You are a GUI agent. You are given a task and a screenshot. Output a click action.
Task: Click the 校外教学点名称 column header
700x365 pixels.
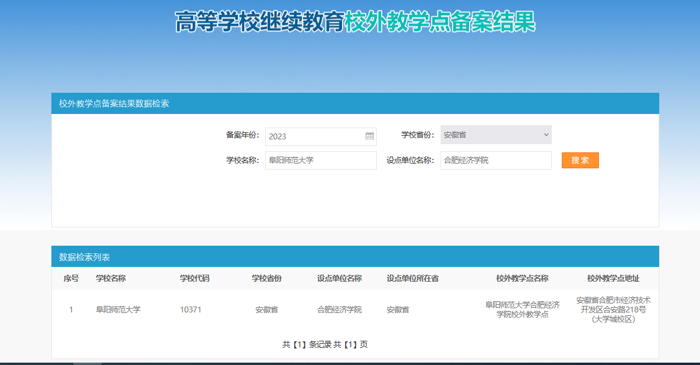522,278
